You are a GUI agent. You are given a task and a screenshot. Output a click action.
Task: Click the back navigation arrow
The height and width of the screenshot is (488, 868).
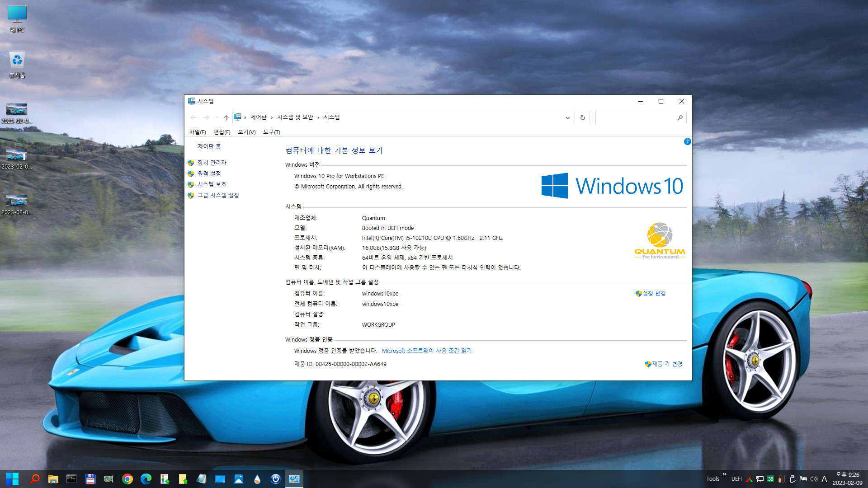coord(193,117)
